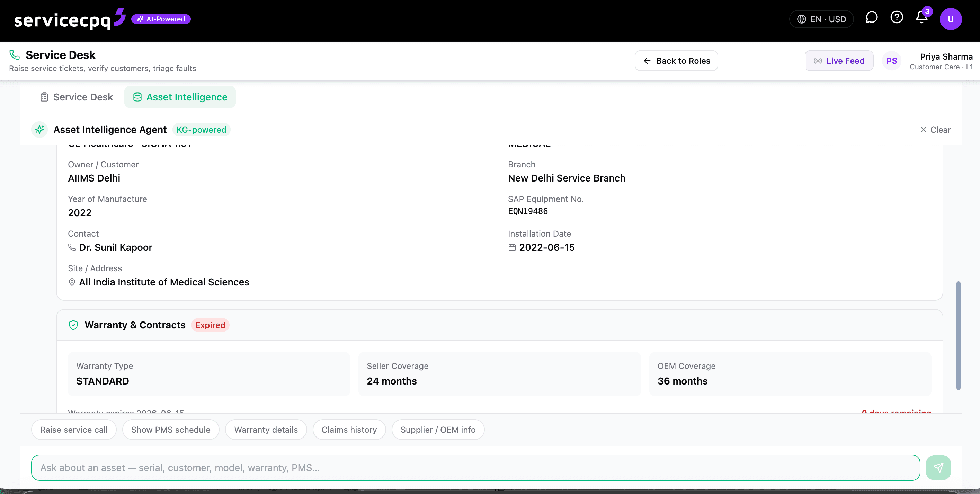Click the green phone Service Desk icon
The height and width of the screenshot is (494, 980).
[15, 55]
